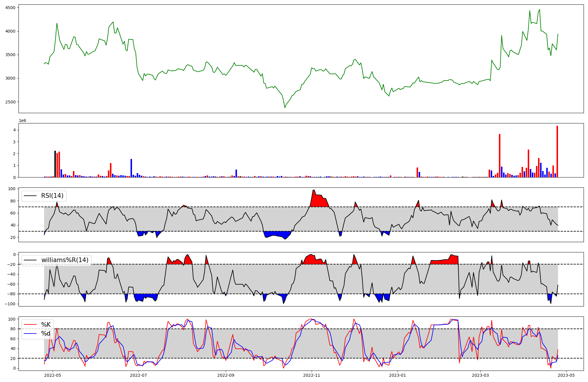Click the red line sample beside %K
This screenshot has width=588, height=382.
tap(30, 325)
